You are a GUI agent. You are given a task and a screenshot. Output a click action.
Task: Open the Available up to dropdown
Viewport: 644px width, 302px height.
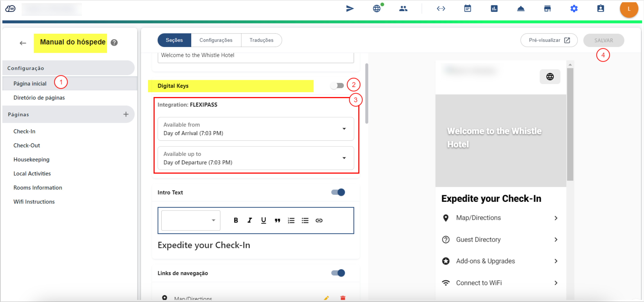(256, 158)
